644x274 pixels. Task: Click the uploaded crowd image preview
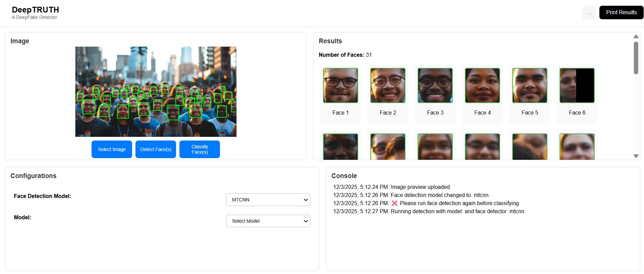pos(156,92)
